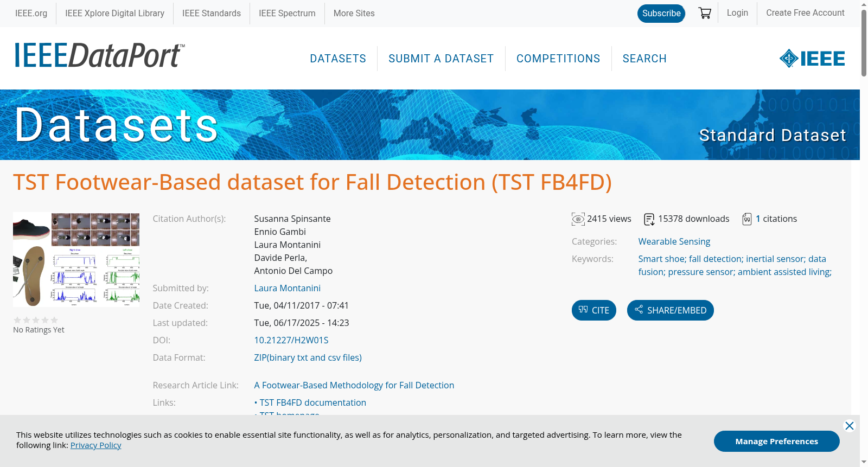Click the IEEE DataPort logo

tap(99, 55)
